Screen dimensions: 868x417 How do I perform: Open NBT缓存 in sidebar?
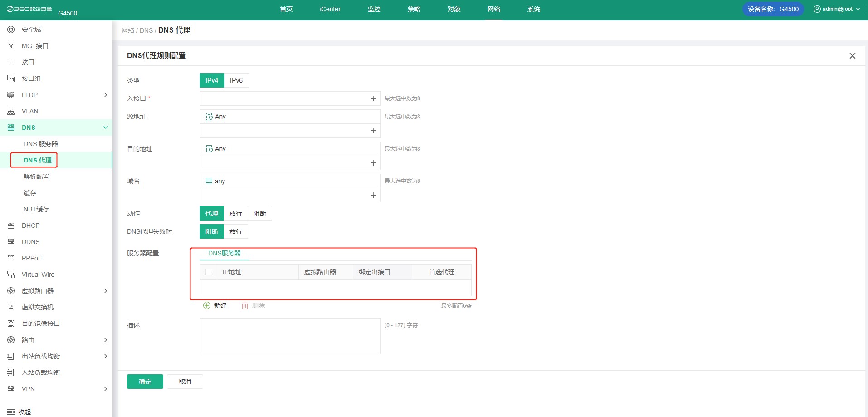(x=36, y=209)
